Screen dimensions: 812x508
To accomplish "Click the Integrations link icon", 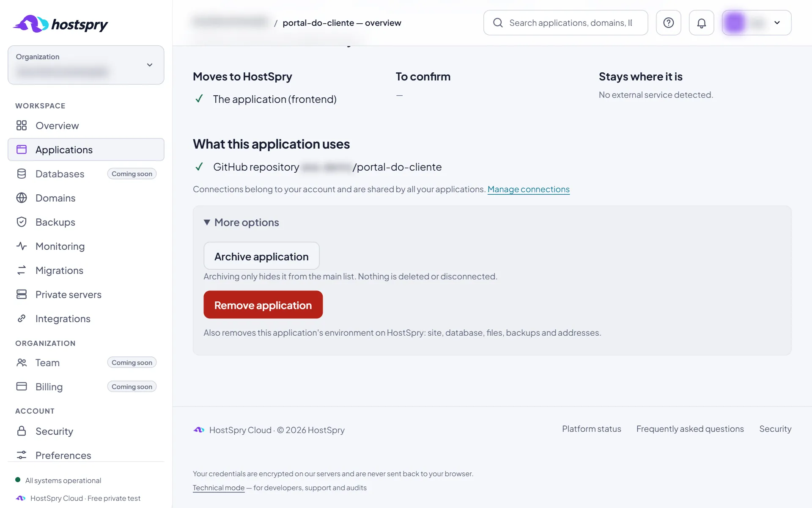I will point(22,318).
